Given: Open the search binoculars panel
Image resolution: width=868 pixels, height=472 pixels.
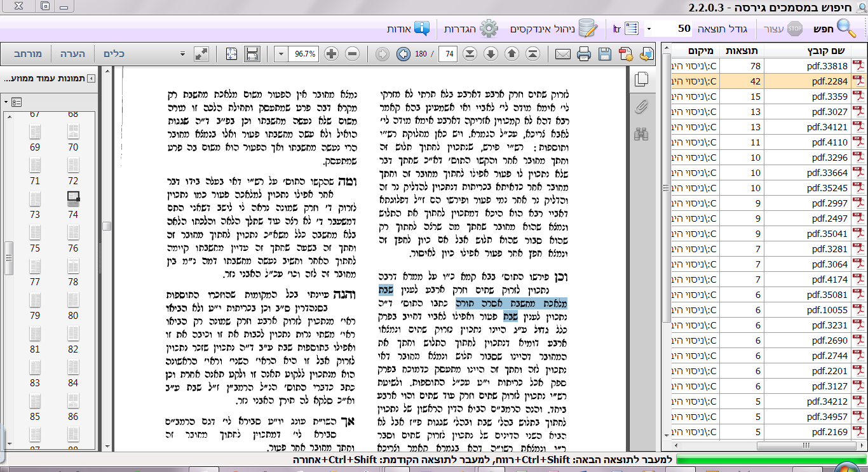Looking at the screenshot, I should click(x=641, y=133).
